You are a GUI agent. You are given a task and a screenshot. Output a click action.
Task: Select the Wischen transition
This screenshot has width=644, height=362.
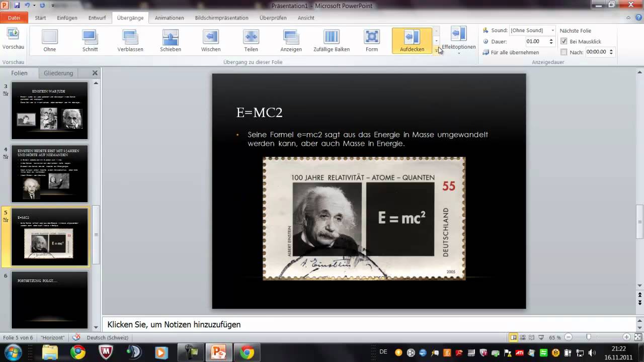tap(211, 41)
